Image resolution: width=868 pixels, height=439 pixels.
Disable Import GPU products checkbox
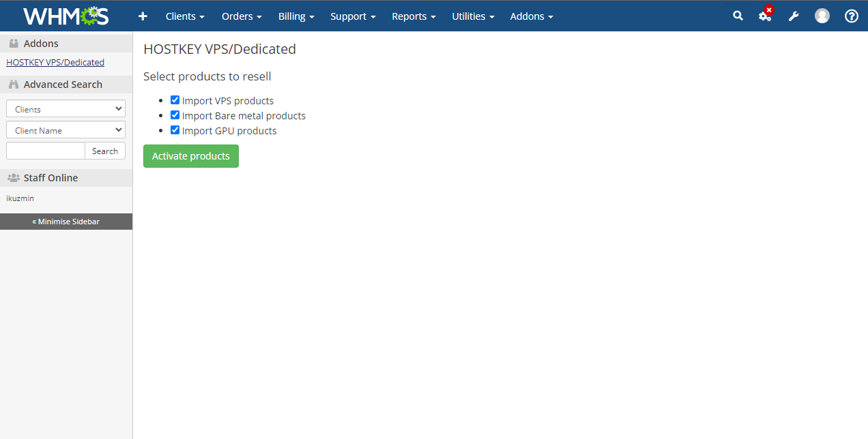point(175,130)
